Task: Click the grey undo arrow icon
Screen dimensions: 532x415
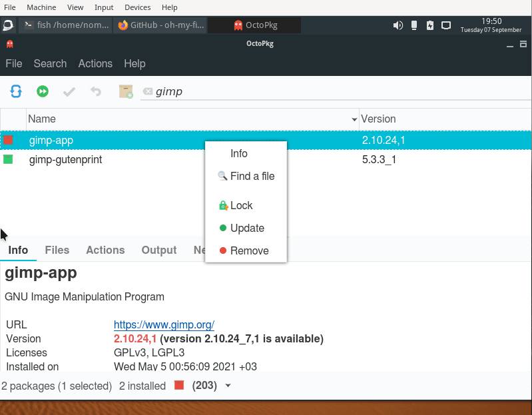Action: (x=96, y=91)
